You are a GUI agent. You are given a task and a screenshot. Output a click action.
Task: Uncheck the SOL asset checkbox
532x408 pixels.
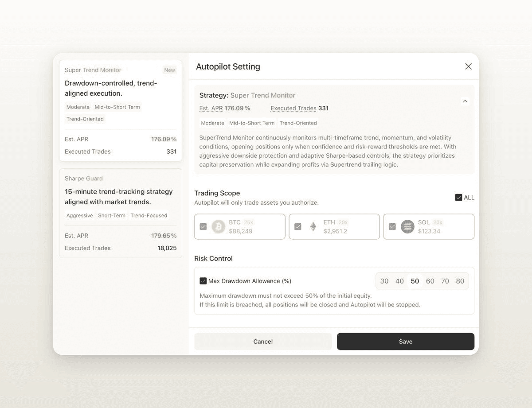392,227
